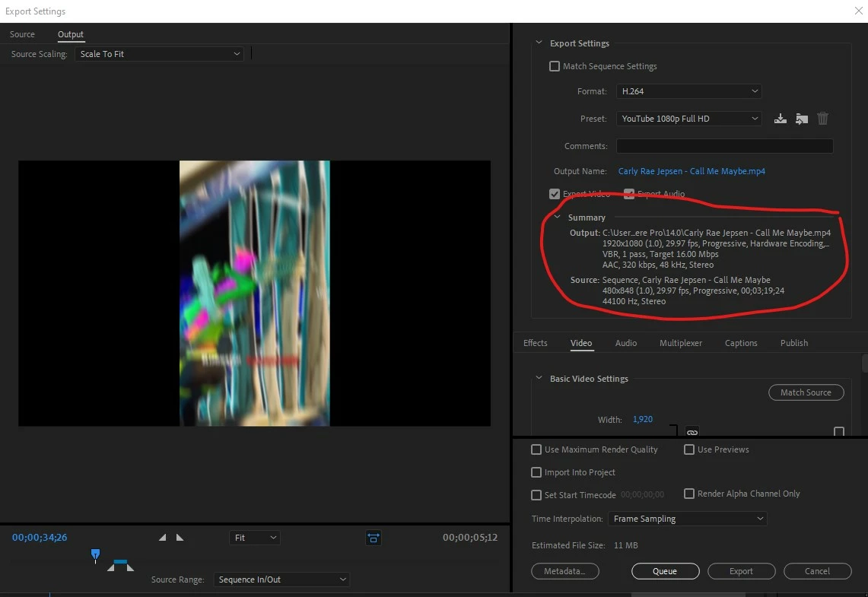Open the Publish tab
Screen dimensions: 868x597
(x=793, y=343)
